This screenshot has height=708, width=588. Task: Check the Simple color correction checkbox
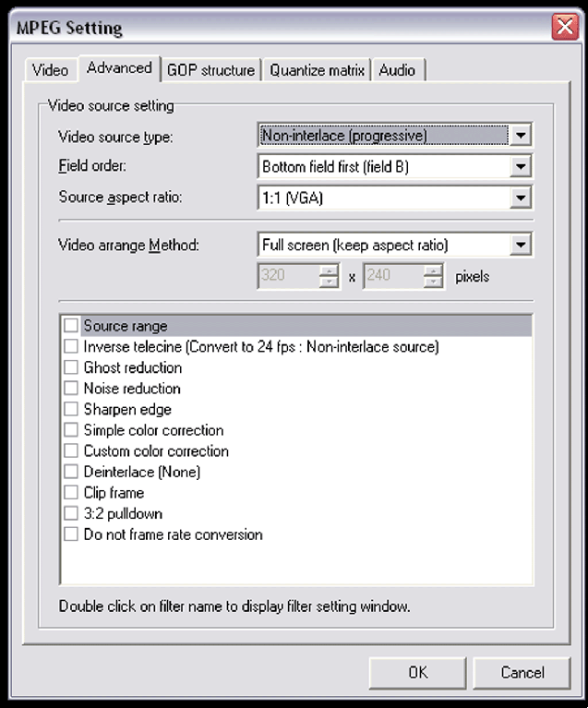[x=71, y=429]
